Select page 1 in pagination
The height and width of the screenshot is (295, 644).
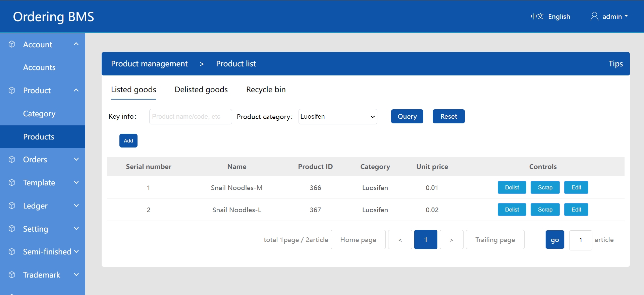(426, 240)
